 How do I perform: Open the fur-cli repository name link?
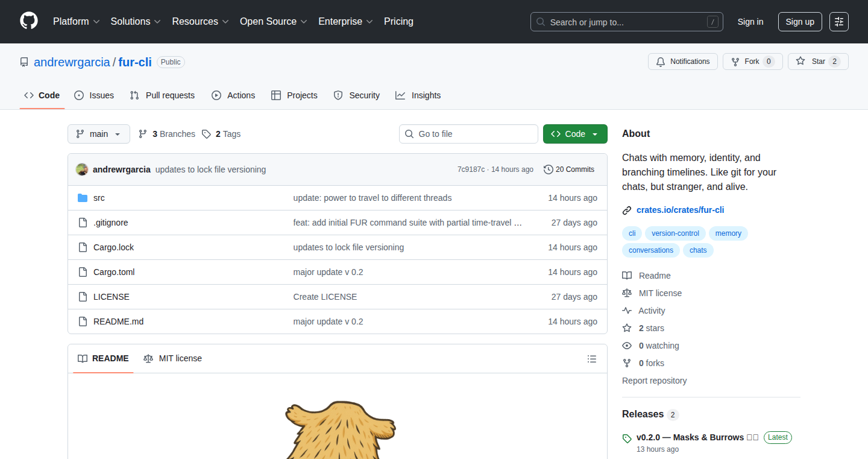pos(135,62)
